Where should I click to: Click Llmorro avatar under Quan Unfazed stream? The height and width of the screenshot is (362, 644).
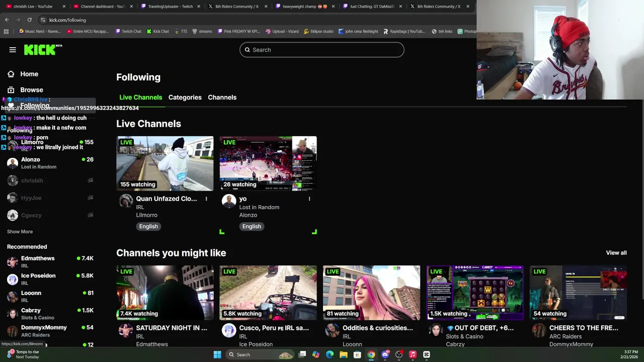pyautogui.click(x=126, y=202)
